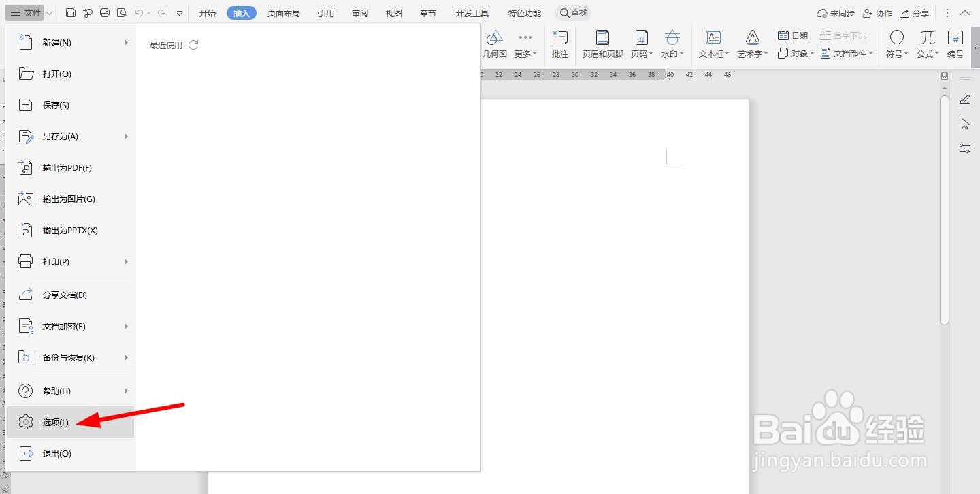Click the pen icon in right sidebar
The image size is (980, 494).
pyautogui.click(x=964, y=99)
